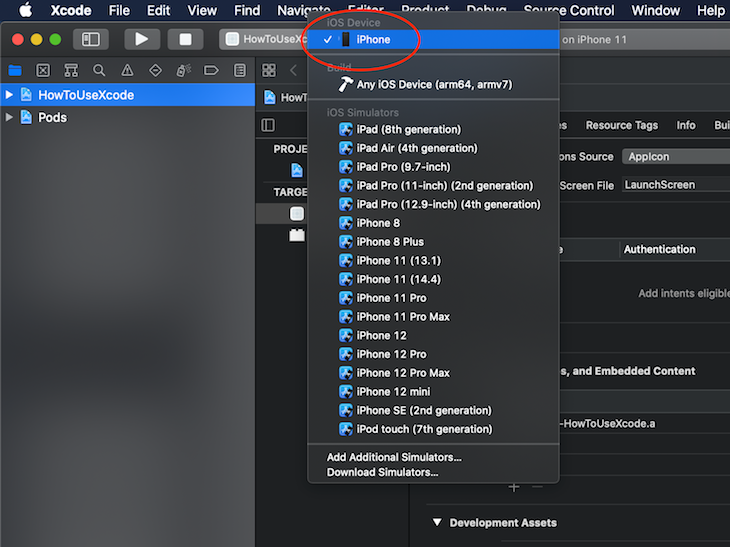This screenshot has width=730, height=547.
Task: Select iPhone 12 Pro simulator
Action: (x=433, y=354)
